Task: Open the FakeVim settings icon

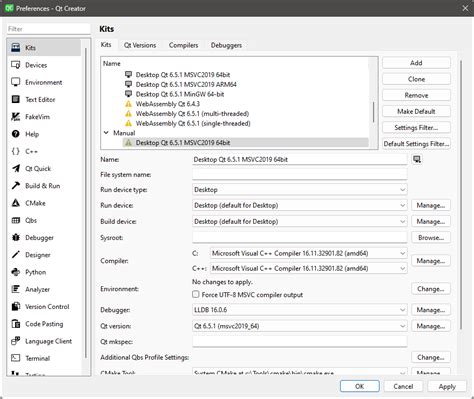Action: [16, 117]
